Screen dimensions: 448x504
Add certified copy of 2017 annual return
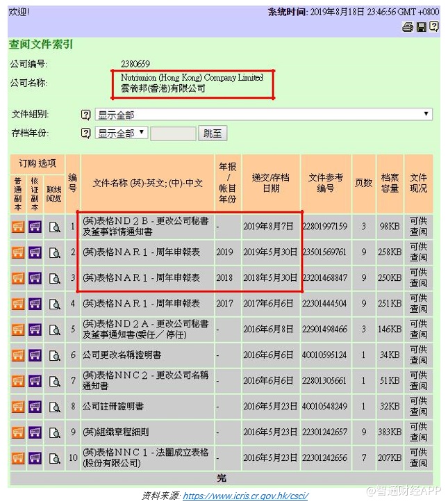35,304
